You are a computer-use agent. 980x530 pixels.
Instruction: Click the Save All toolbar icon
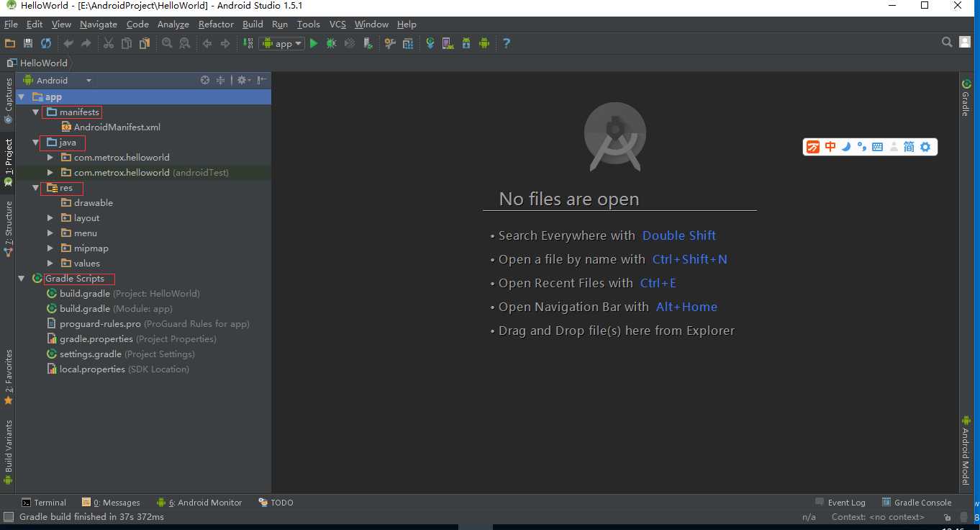pos(28,43)
